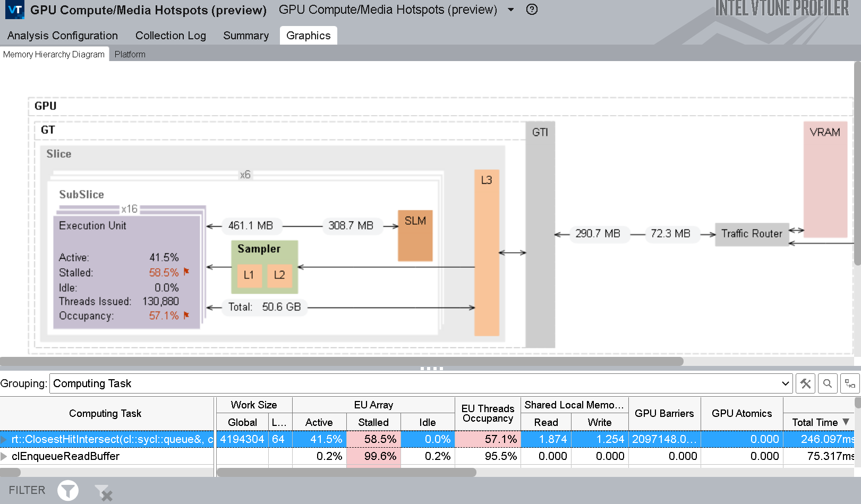Click the Sampler L2 cache block

coord(280,275)
